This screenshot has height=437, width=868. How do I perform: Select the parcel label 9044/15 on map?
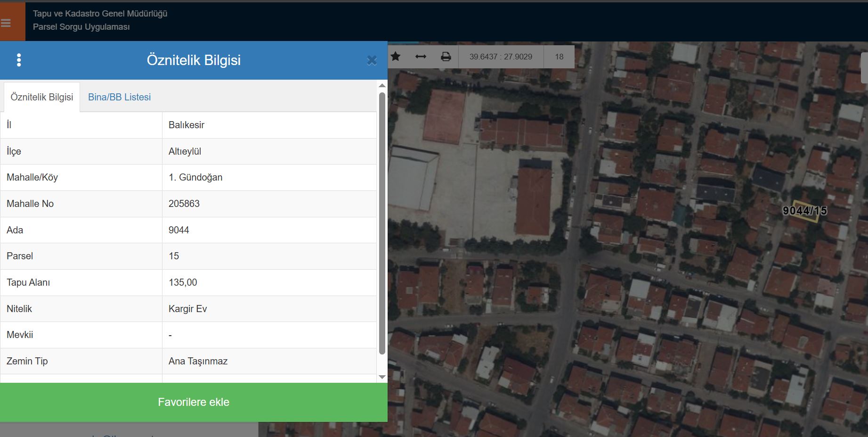804,211
